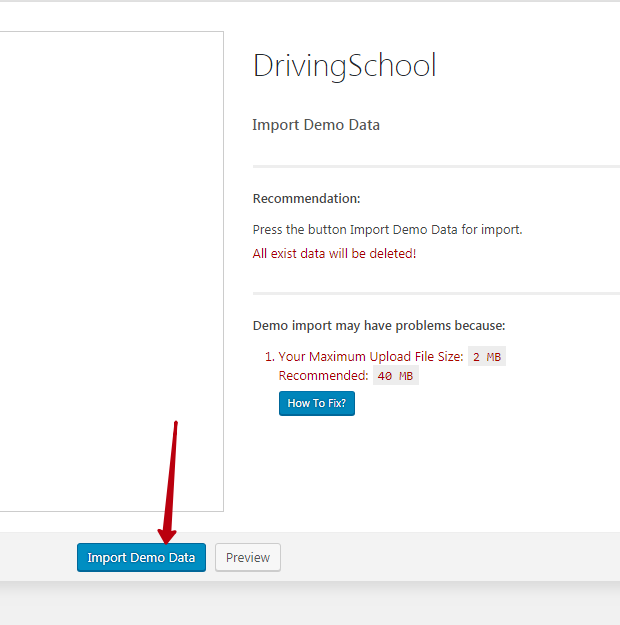Click the red 'Recommended:' label
Viewport: 620px width, 625px height.
(323, 375)
